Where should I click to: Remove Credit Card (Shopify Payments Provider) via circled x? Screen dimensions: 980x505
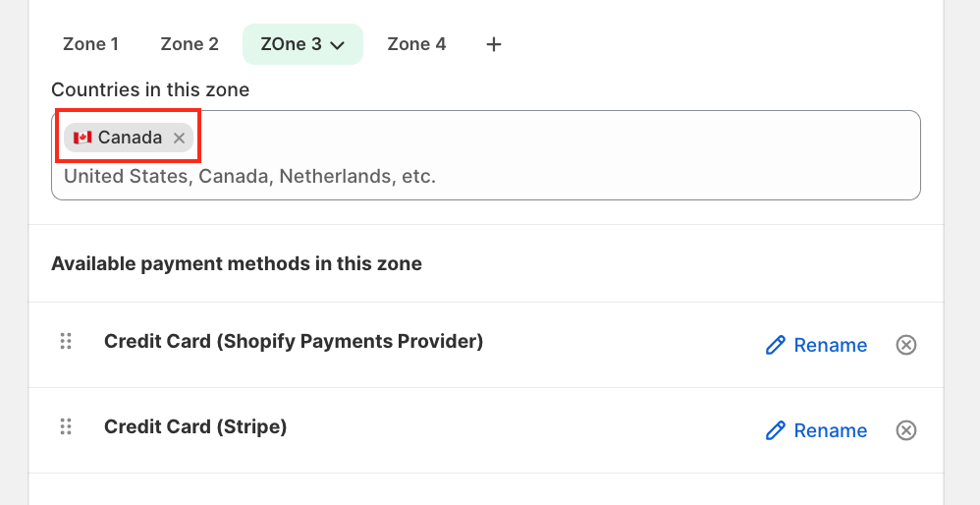(906, 345)
